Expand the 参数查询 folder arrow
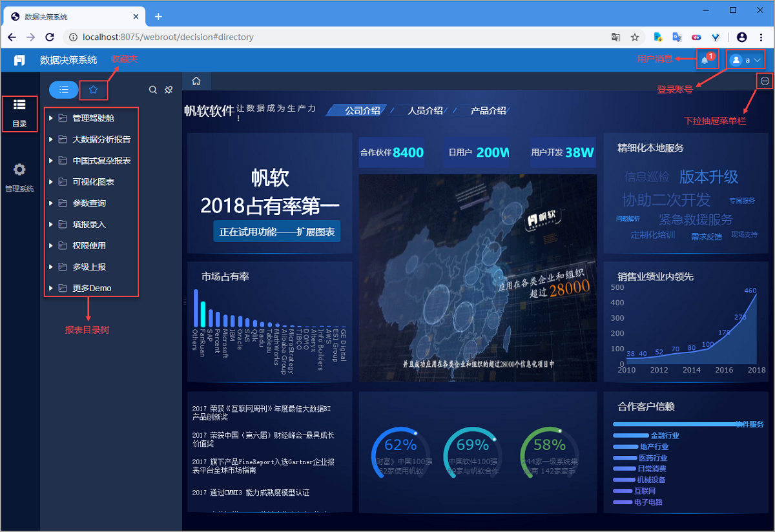 coord(51,203)
